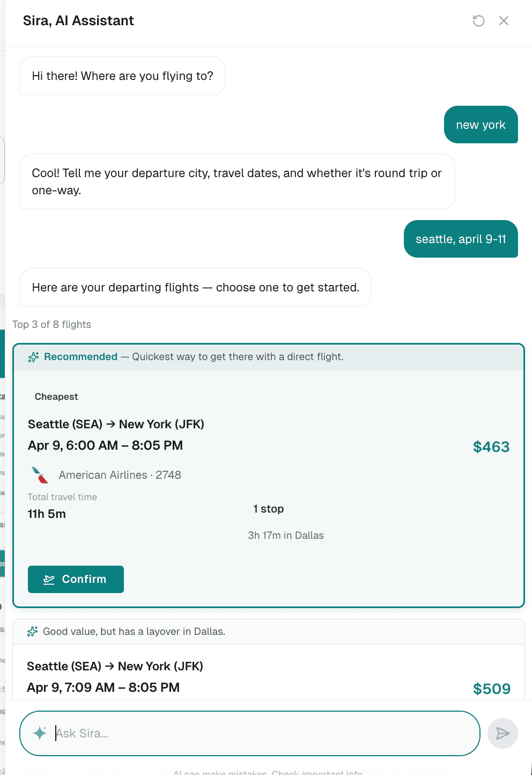This screenshot has width=532, height=775.
Task: Click the American Airlines logo
Action: [x=40, y=475]
